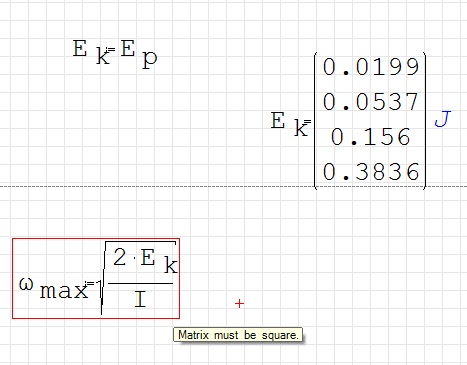This screenshot has width=467, height=365.
Task: Select the denominator I in the fraction
Action: coord(140,299)
